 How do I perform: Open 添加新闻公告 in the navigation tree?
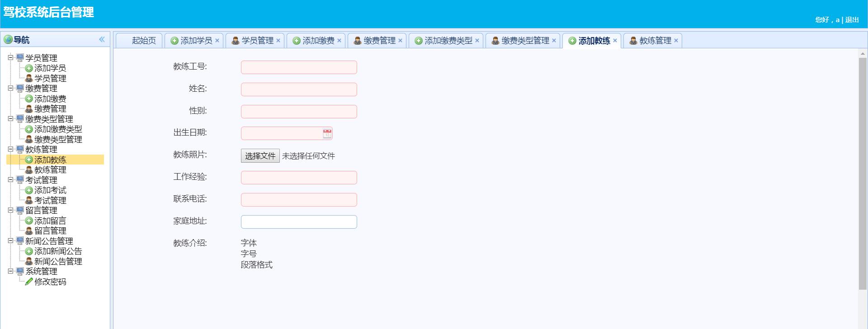(58, 251)
